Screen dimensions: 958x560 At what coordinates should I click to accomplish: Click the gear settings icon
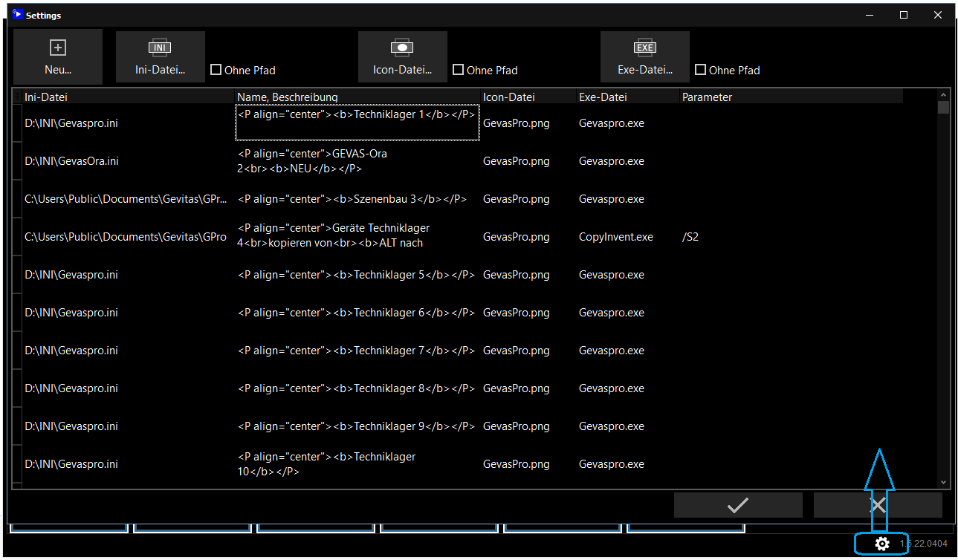tap(882, 544)
